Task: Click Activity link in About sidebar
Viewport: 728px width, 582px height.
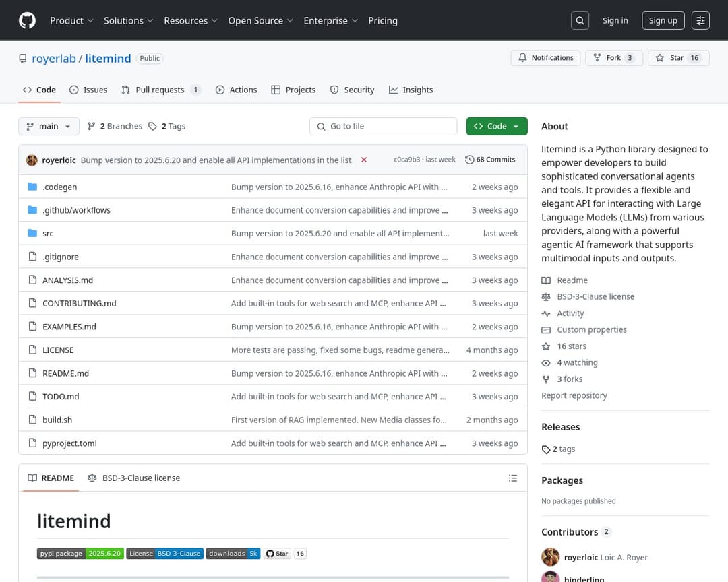Action: tap(563, 313)
